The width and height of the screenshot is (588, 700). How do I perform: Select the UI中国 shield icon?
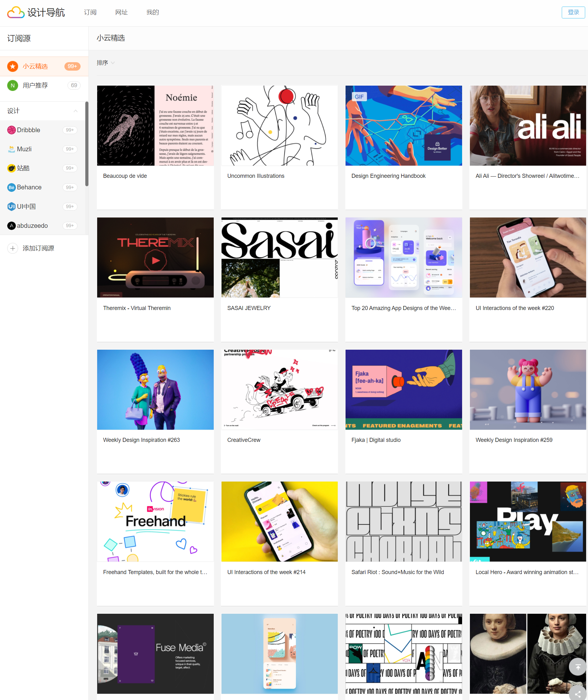(x=12, y=206)
